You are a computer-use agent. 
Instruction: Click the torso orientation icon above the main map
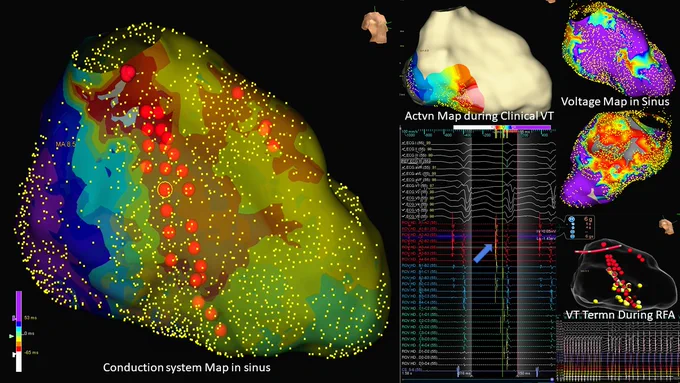click(x=374, y=27)
